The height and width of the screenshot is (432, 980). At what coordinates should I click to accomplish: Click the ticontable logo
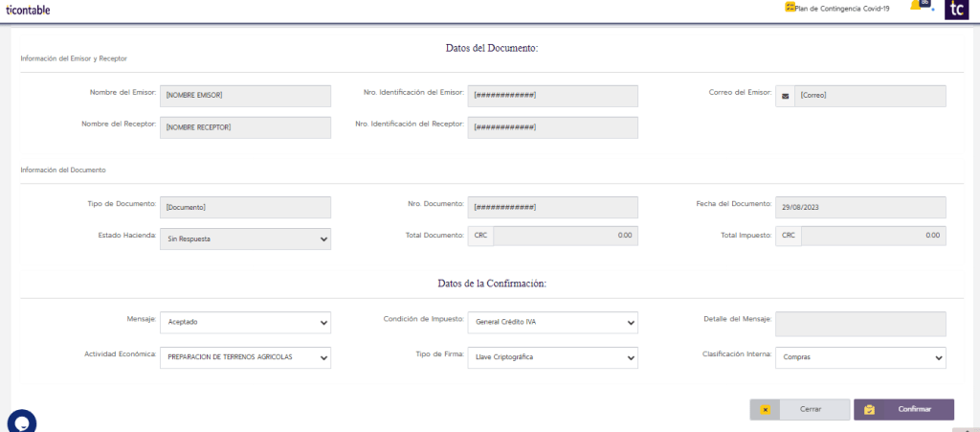click(28, 10)
